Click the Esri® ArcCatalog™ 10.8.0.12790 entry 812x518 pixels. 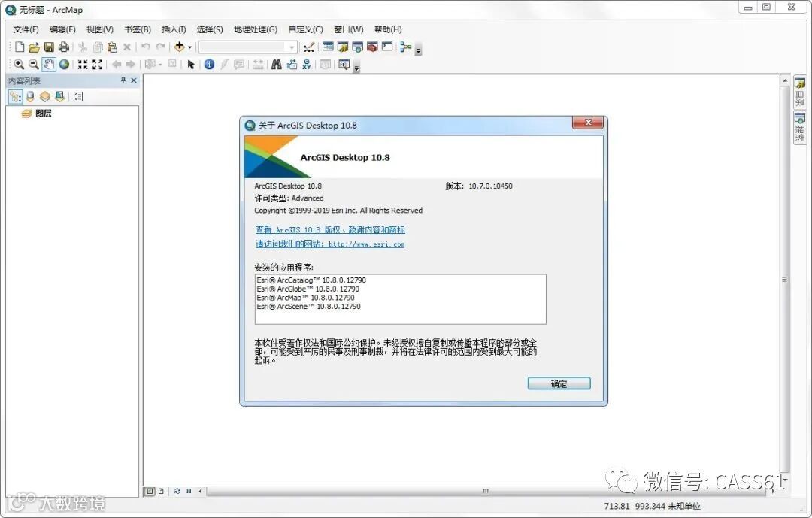click(311, 280)
